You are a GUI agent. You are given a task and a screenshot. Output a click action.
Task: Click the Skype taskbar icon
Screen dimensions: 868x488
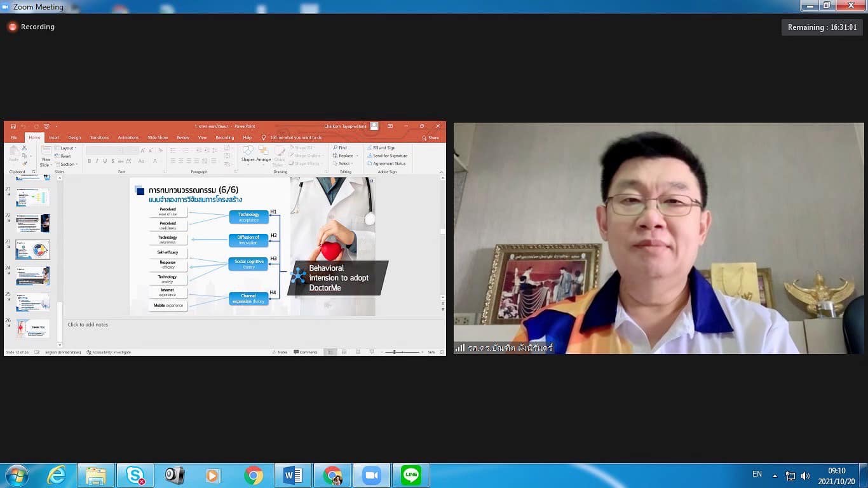[x=135, y=475]
